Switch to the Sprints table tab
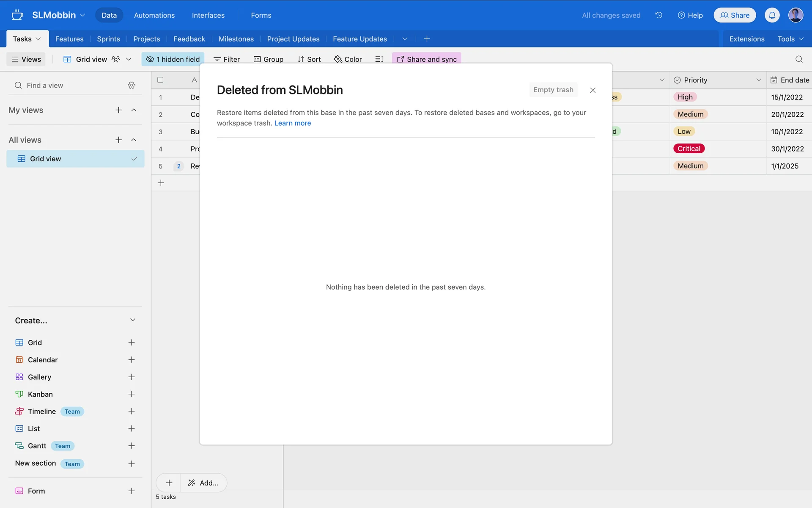The height and width of the screenshot is (508, 812). coord(108,39)
